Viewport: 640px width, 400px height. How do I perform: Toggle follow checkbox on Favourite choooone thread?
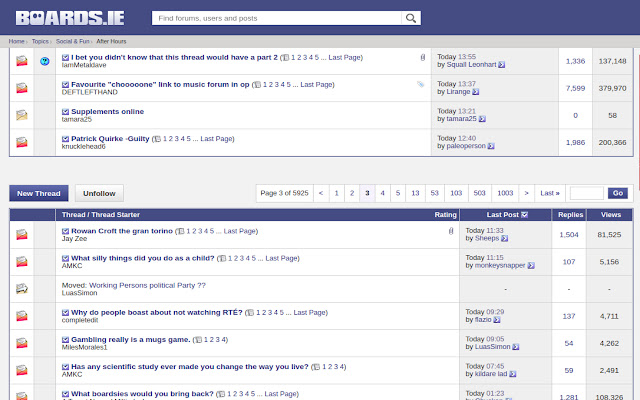(x=65, y=84)
